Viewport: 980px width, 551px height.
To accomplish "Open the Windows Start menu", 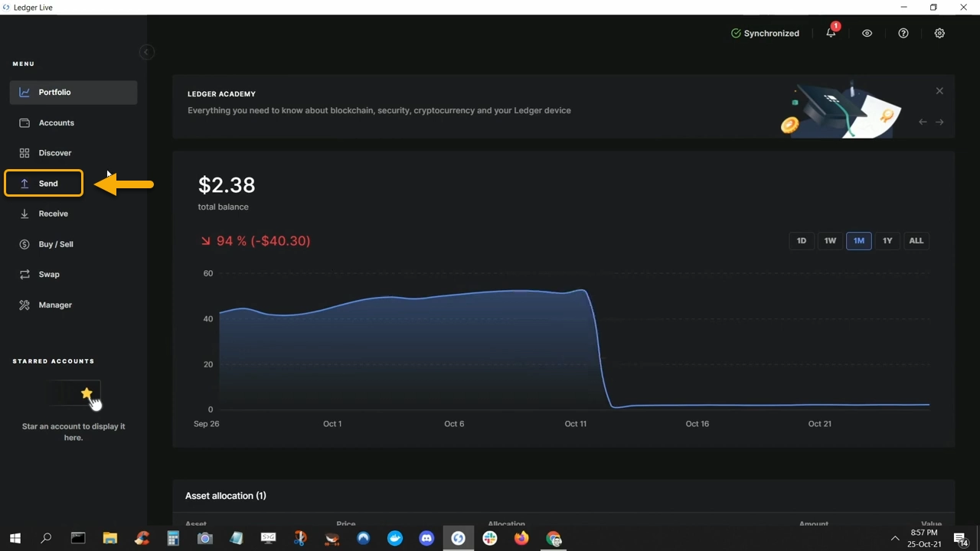I will (x=15, y=539).
